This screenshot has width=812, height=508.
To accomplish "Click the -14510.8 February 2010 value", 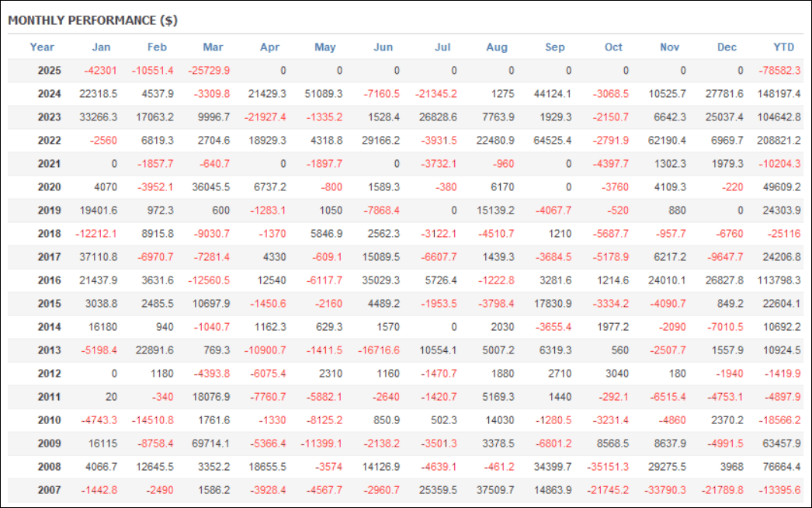I will point(153,420).
